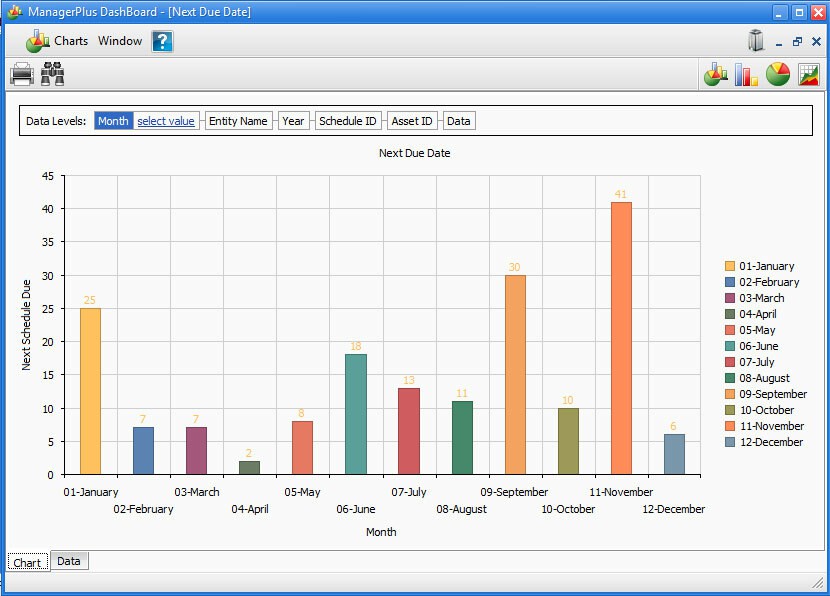The height and width of the screenshot is (596, 830).
Task: Open help via the question mark icon
Action: tap(163, 41)
